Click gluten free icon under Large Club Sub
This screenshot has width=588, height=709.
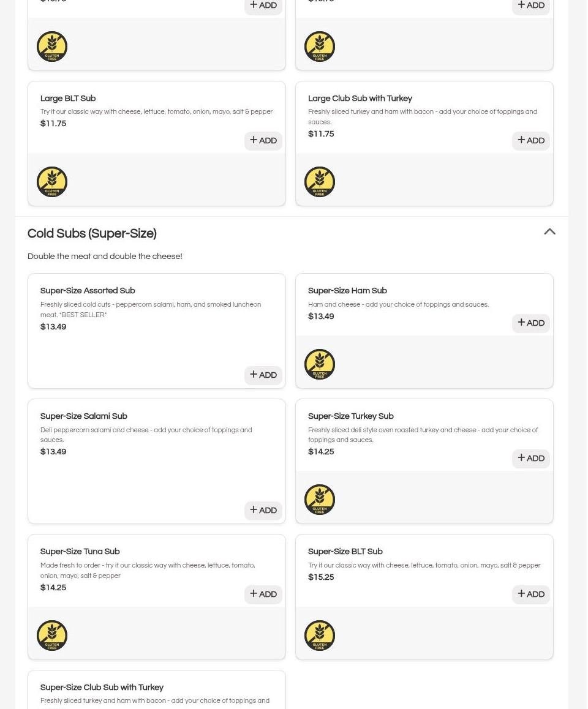tap(320, 182)
